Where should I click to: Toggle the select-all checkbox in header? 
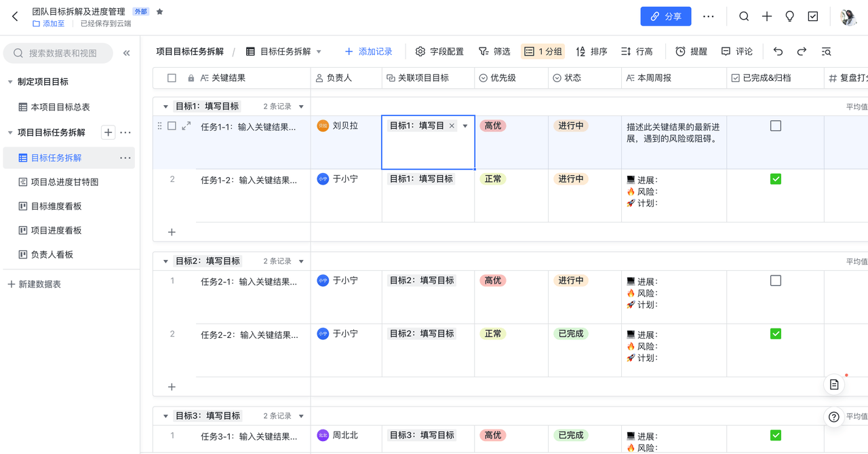[172, 78]
